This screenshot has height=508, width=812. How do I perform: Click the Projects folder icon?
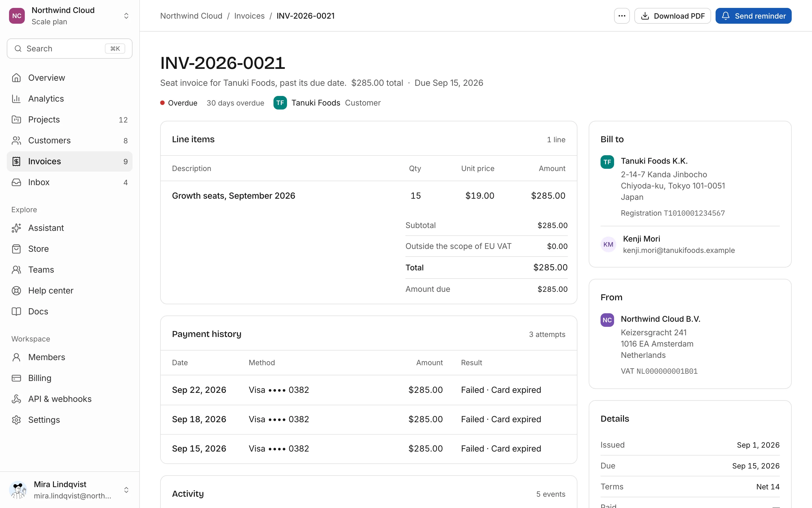pos(16,119)
